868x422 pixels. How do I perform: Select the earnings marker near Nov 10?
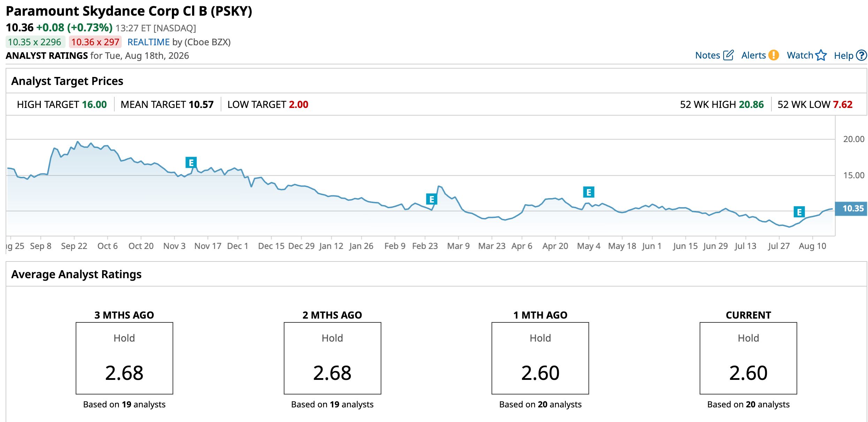click(x=191, y=162)
